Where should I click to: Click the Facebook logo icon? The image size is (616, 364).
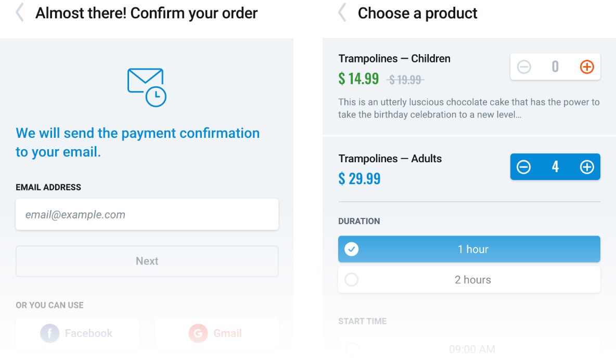pyautogui.click(x=50, y=333)
